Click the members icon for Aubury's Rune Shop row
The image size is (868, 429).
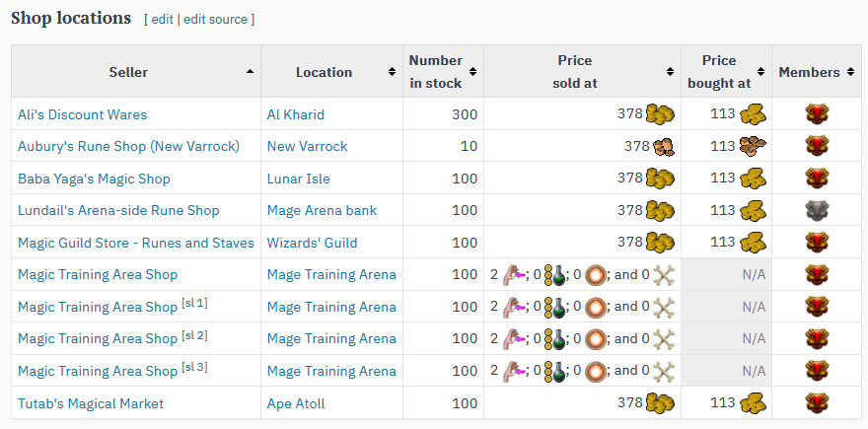(815, 147)
